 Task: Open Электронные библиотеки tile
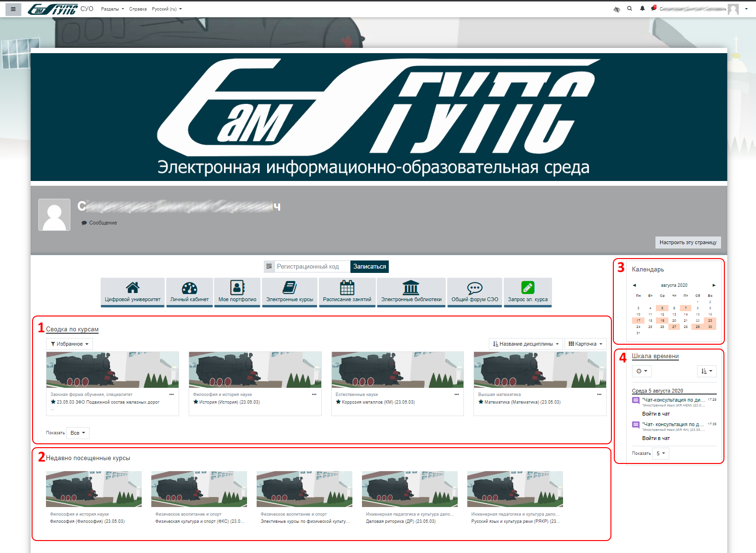click(411, 293)
